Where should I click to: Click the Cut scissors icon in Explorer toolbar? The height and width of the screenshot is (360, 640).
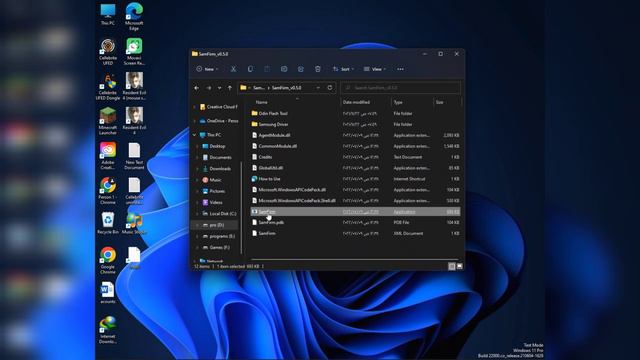tap(233, 69)
